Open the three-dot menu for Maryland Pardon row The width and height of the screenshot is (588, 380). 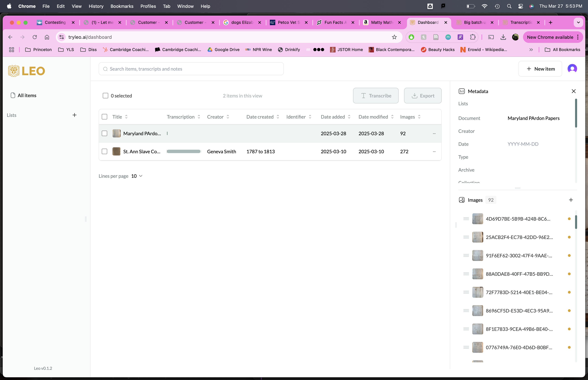(x=434, y=134)
